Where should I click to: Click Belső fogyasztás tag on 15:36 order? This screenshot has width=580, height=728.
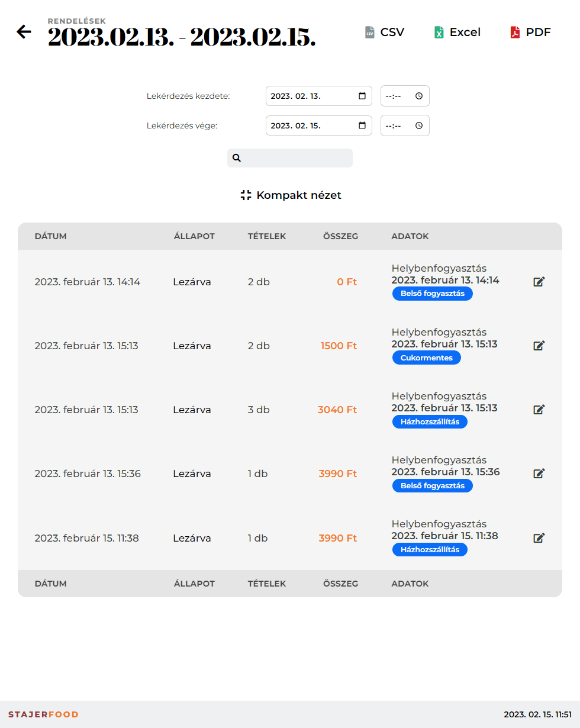(432, 485)
